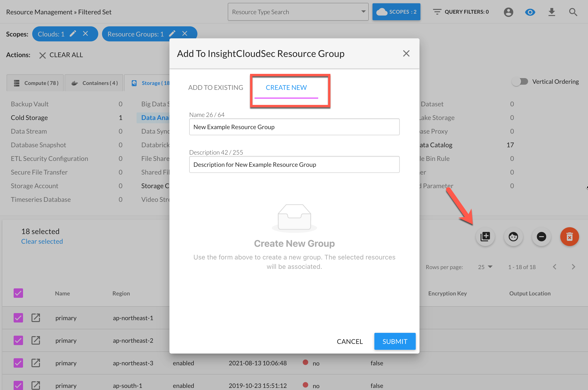588x390 pixels.
Task: Enable the Vertical Ordering switch
Action: click(520, 82)
